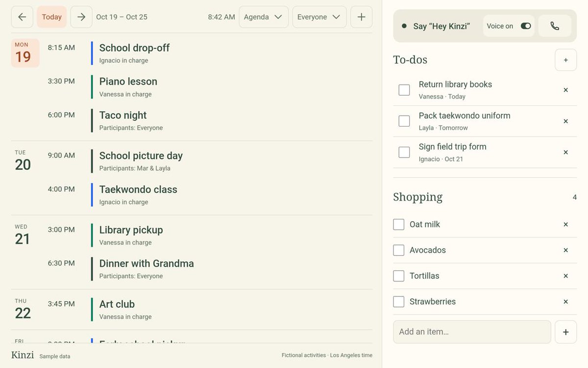
Task: Tick the Avocados checkbox
Action: [x=399, y=250]
